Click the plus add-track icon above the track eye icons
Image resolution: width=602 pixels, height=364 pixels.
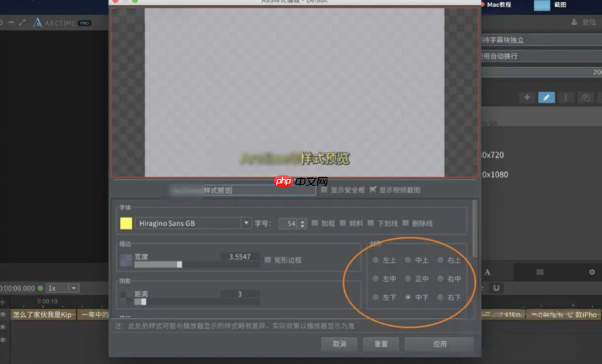tap(3, 302)
